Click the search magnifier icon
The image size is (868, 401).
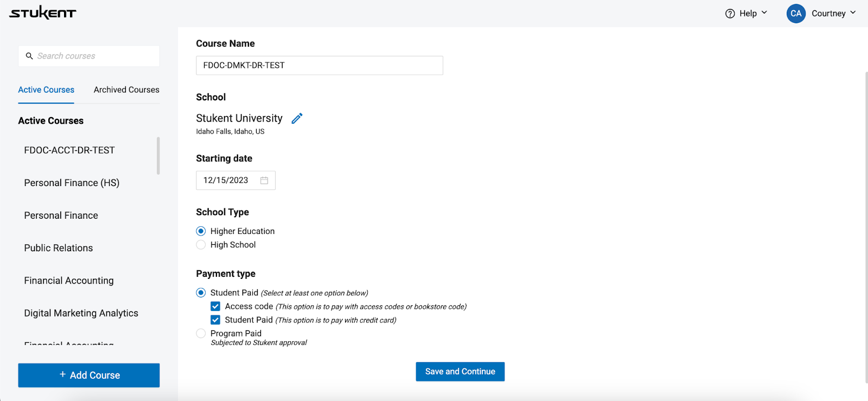coord(29,56)
